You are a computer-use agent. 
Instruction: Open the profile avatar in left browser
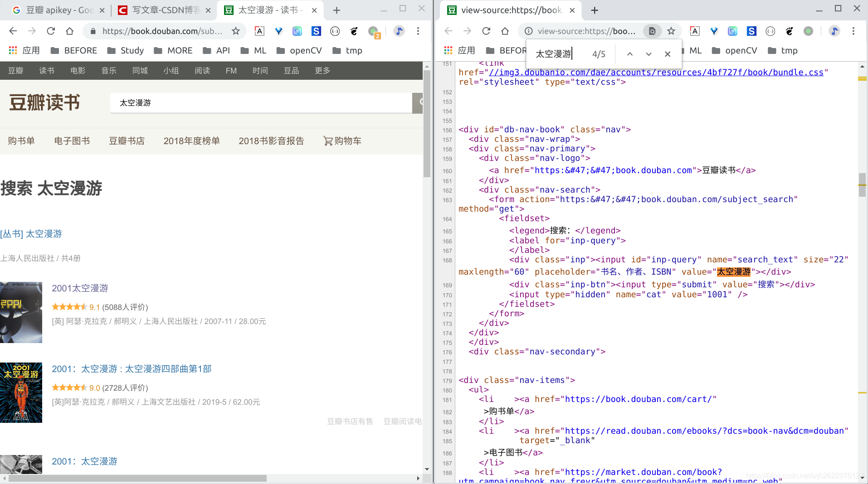399,31
